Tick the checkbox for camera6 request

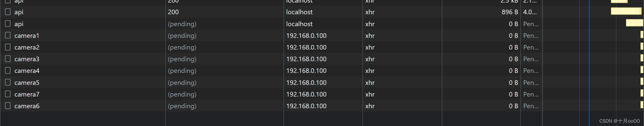click(8, 106)
